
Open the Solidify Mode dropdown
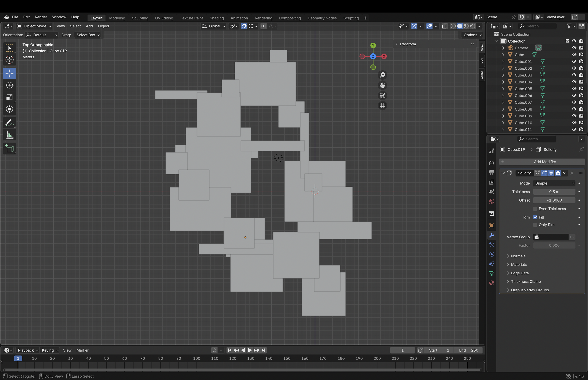[554, 183]
